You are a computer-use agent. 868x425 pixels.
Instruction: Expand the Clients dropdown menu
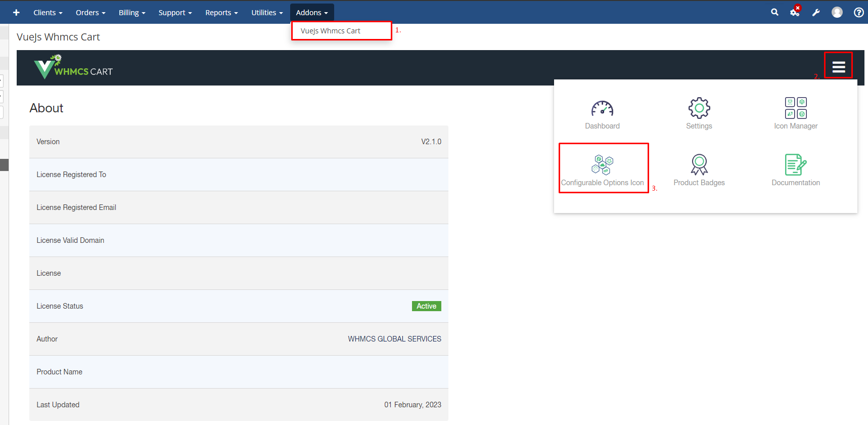click(x=48, y=12)
